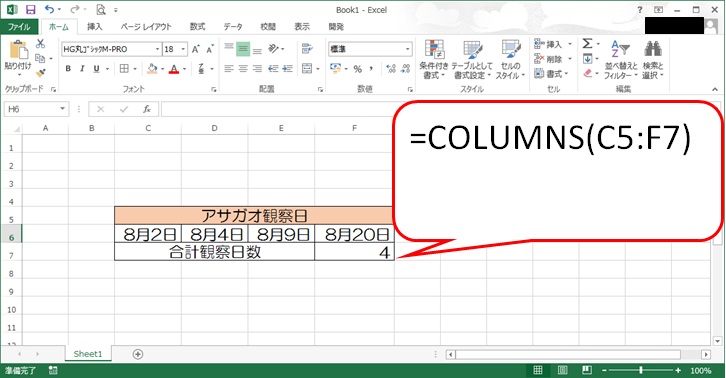The image size is (726, 378).
Task: Toggle middle vertical alignment
Action: point(243,49)
